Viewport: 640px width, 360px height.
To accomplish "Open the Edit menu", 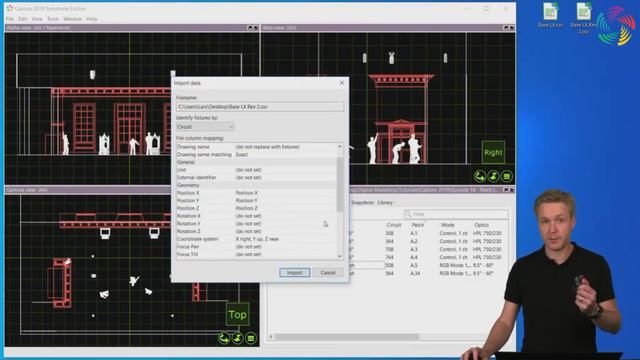I will pyautogui.click(x=22, y=19).
